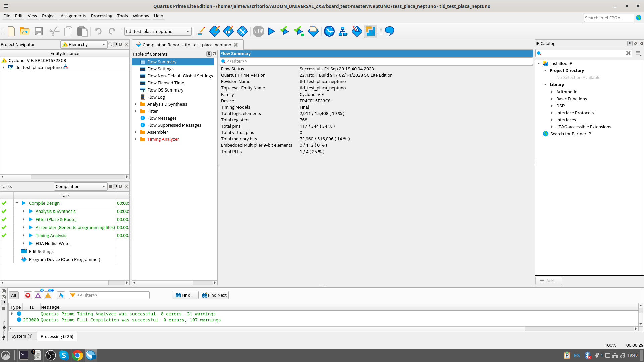
Task: Open the Processing menu
Action: point(101,16)
